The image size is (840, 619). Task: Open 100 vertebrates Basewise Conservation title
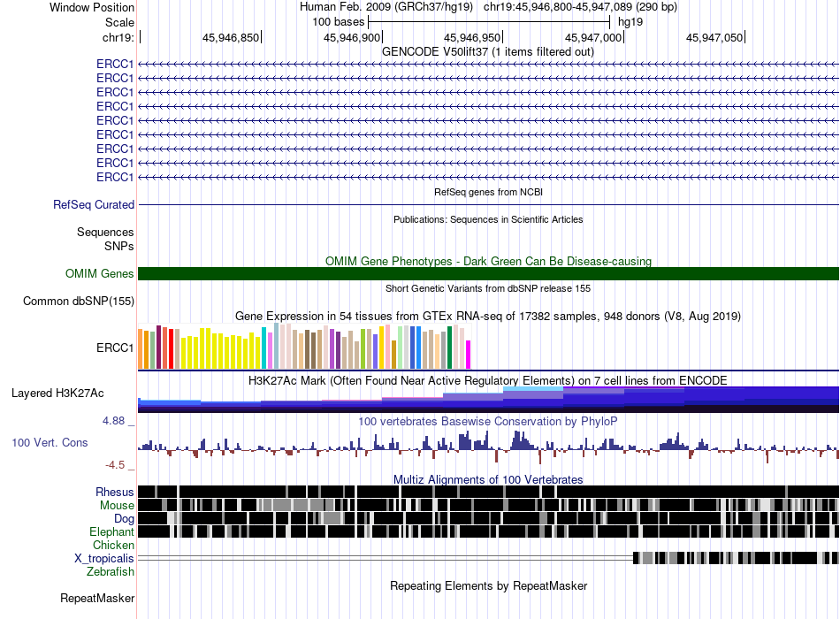click(x=488, y=421)
